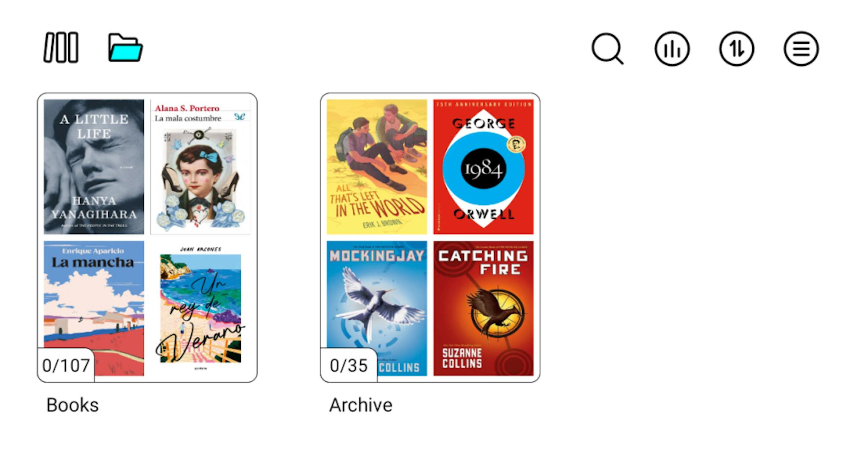868x450 pixels.
Task: Click Hanya Yanagihara author name on cover
Action: pyautogui.click(x=94, y=207)
